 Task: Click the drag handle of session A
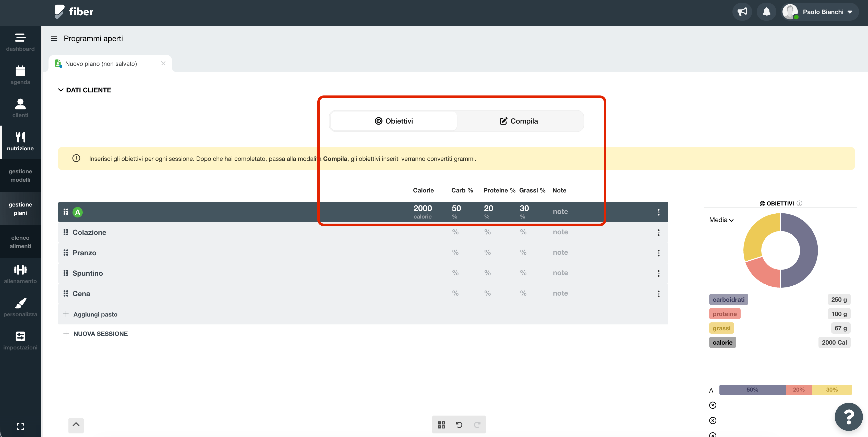pyautogui.click(x=66, y=212)
